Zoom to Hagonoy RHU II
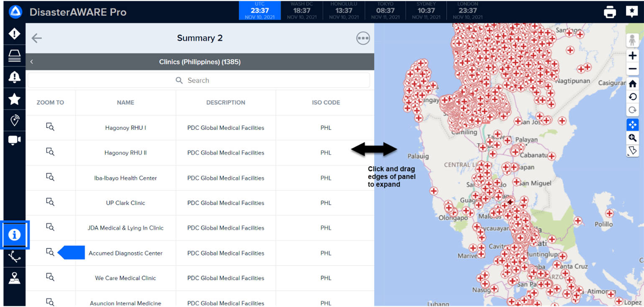644x307 pixels. (x=50, y=152)
